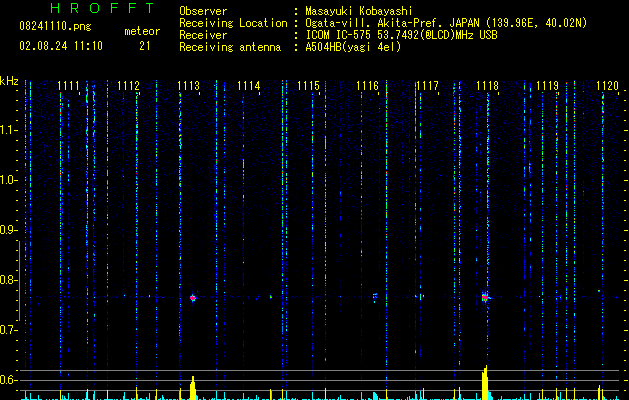Click the Observer label
Screen dimensions: 629x400
(x=203, y=11)
